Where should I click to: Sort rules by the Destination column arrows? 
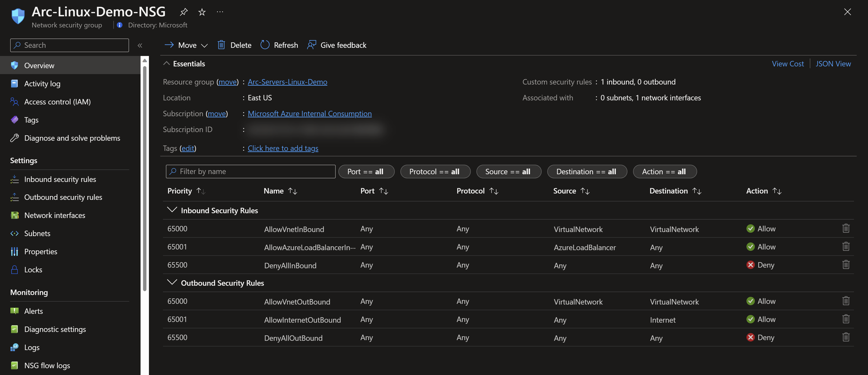click(x=697, y=191)
